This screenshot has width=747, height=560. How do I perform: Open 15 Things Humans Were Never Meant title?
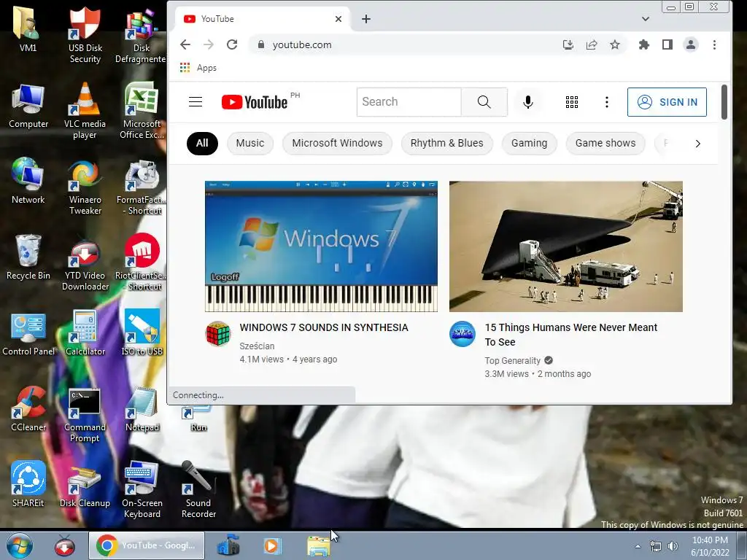click(570, 335)
